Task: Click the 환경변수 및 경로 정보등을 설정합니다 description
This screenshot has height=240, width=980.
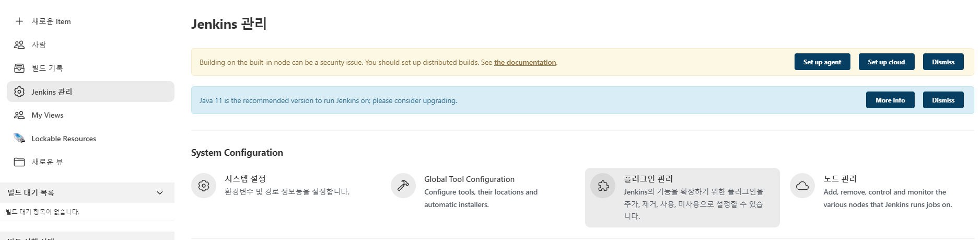Action: 287,192
